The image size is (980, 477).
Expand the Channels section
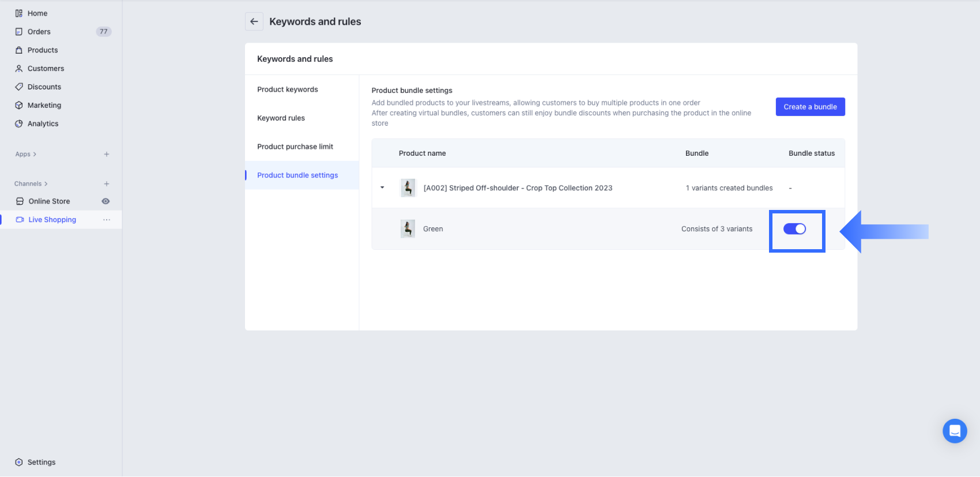coord(31,184)
